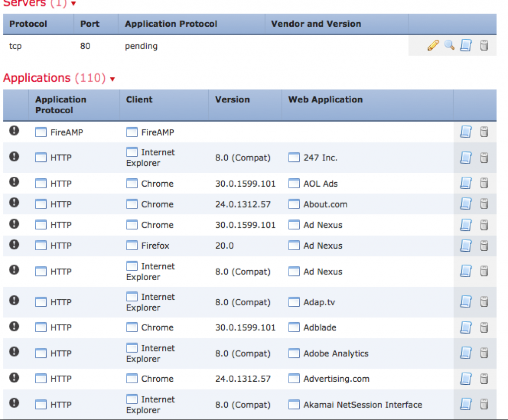Screen dimensions: 508x420
Task: Click the Port column header
Action: point(90,24)
